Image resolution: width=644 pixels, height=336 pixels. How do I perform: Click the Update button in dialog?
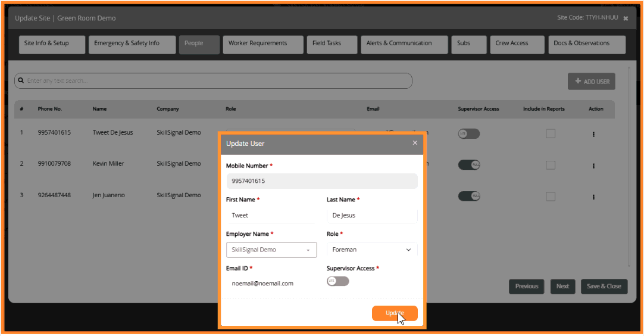coord(395,313)
